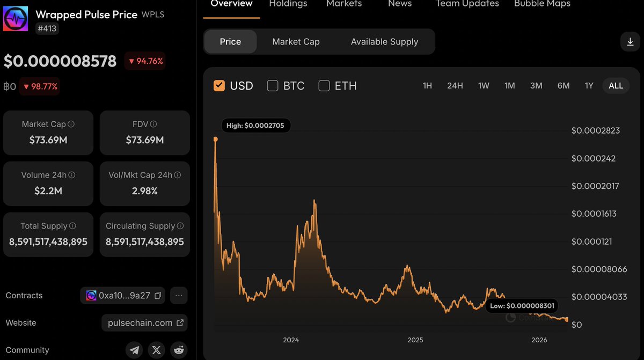Click the $2.2M volume value
The height and width of the screenshot is (360, 644).
pyautogui.click(x=48, y=191)
